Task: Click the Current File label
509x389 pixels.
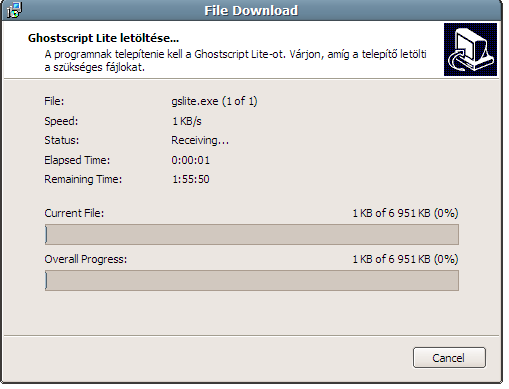Action: tap(74, 213)
